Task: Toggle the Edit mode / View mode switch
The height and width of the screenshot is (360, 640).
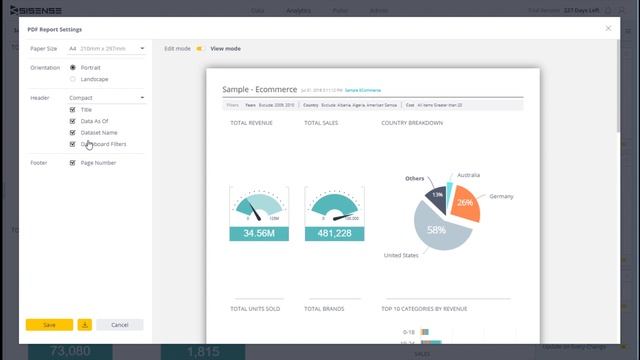Action: click(200, 49)
